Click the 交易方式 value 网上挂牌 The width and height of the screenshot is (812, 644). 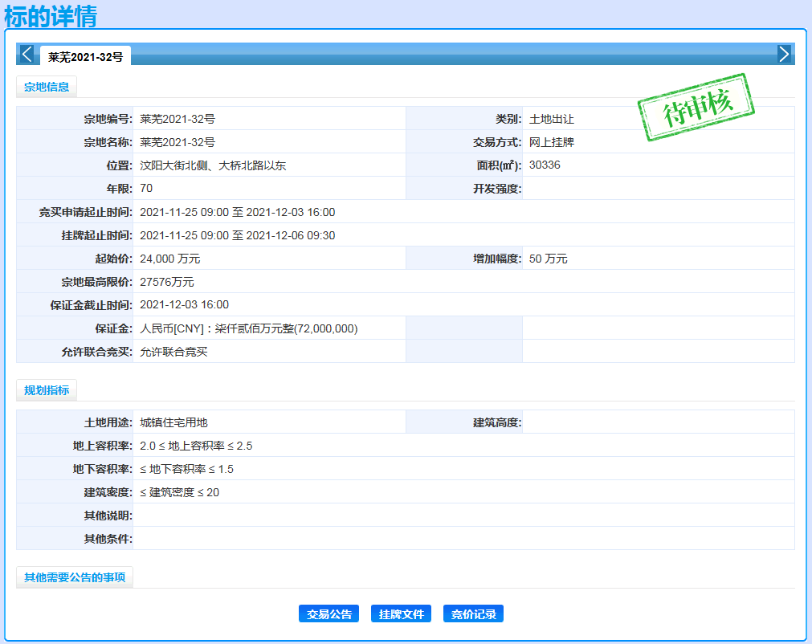[x=552, y=142]
